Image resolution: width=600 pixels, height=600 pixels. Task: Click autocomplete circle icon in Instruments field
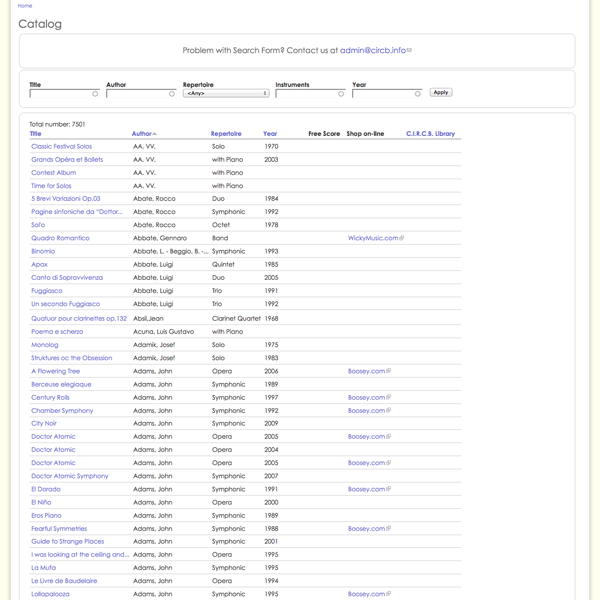[341, 94]
